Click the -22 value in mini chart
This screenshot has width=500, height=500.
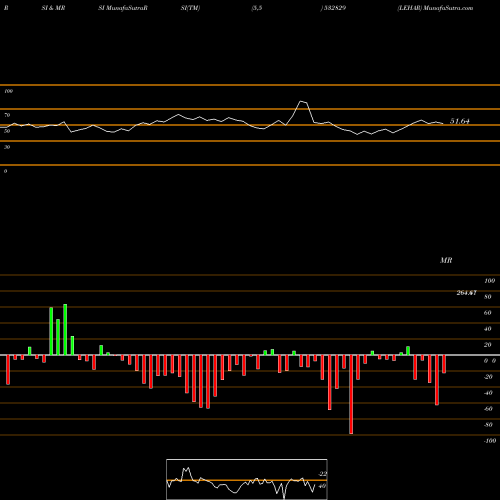point(322,474)
